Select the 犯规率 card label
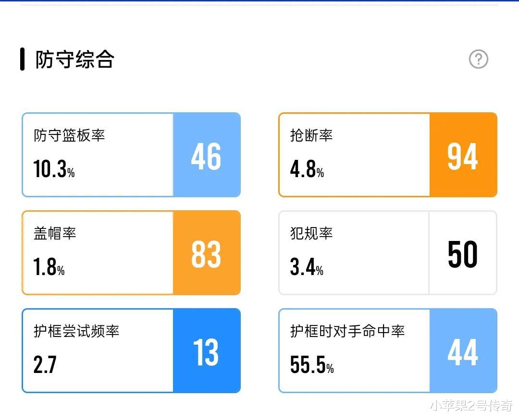 coord(311,233)
